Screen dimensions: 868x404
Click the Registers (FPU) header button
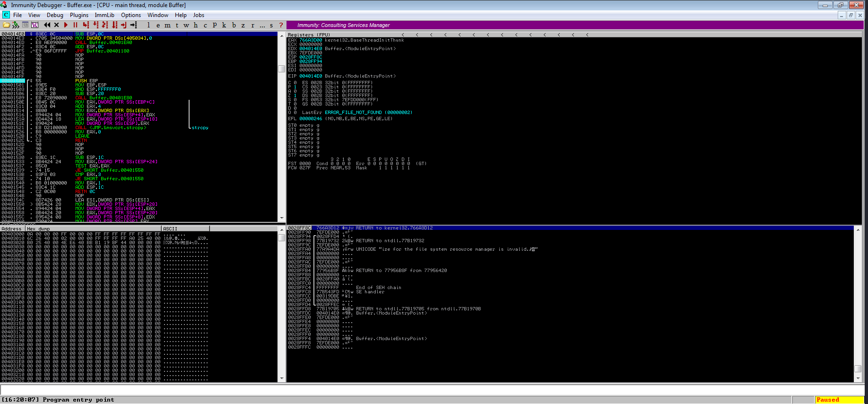tap(309, 35)
